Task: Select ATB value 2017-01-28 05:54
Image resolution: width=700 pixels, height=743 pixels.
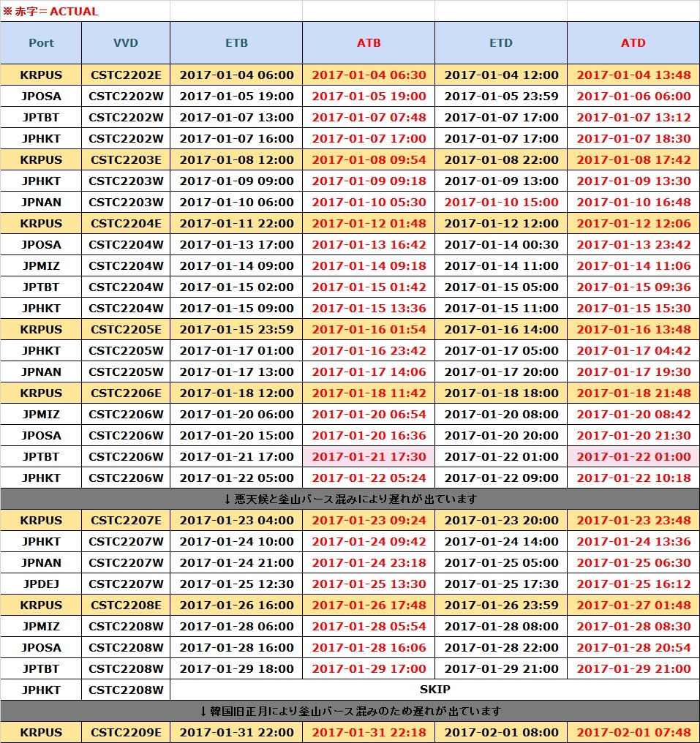Action: coord(369,627)
